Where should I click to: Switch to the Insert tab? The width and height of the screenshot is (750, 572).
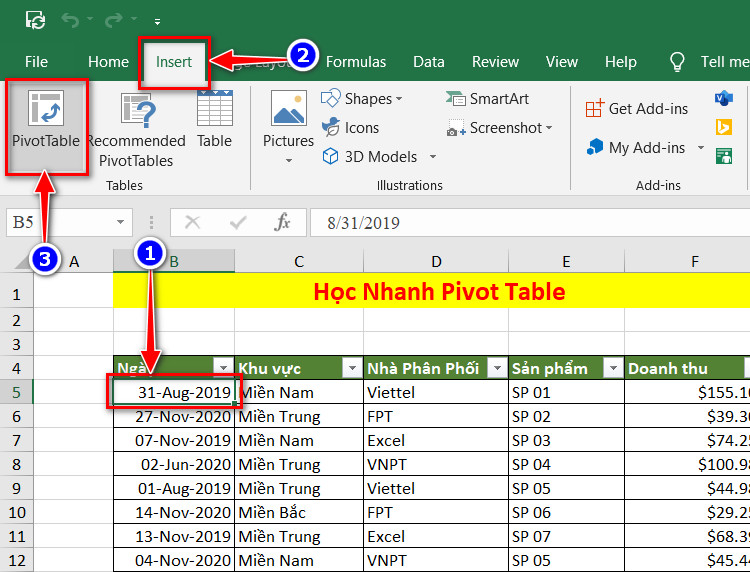click(x=174, y=62)
